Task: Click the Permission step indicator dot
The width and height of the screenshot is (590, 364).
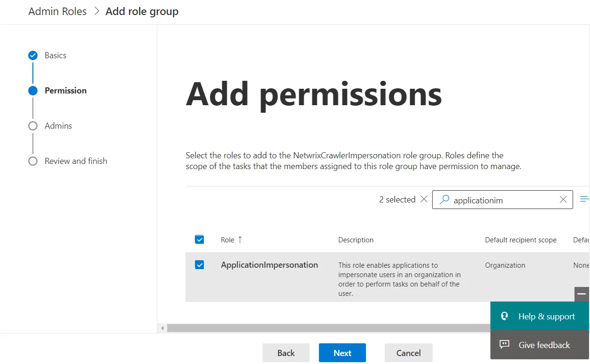Action: coord(33,91)
